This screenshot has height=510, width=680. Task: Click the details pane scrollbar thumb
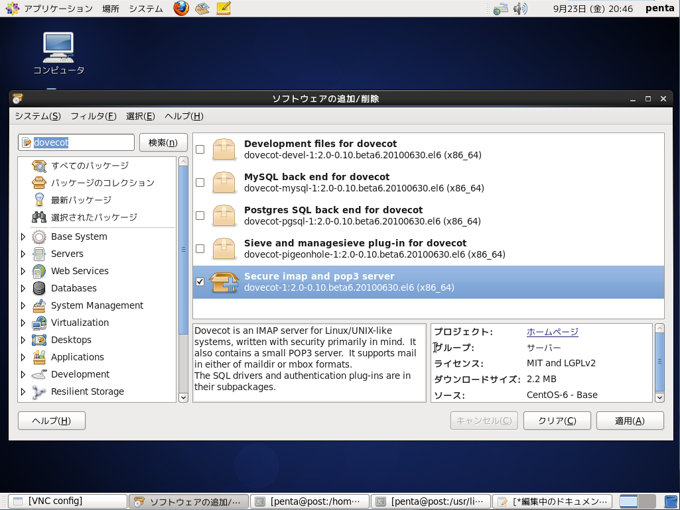tap(660, 363)
